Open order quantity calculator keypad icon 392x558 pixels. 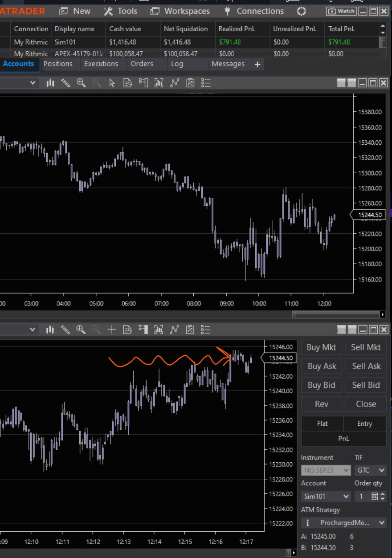pyautogui.click(x=374, y=496)
